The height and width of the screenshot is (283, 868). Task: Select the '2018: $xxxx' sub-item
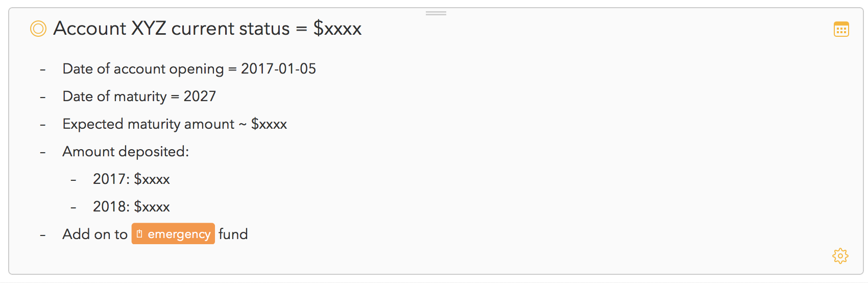coord(131,207)
